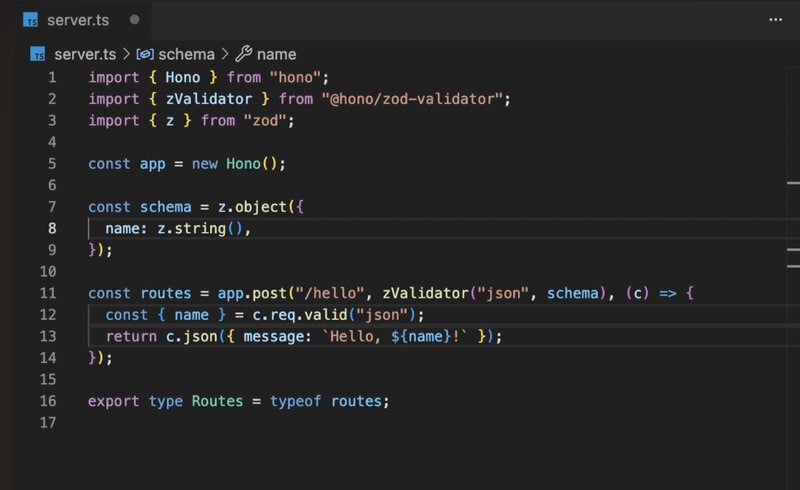This screenshot has width=800, height=490.
Task: Click the unsaved-changes dot on server.ts tab
Action: [134, 19]
